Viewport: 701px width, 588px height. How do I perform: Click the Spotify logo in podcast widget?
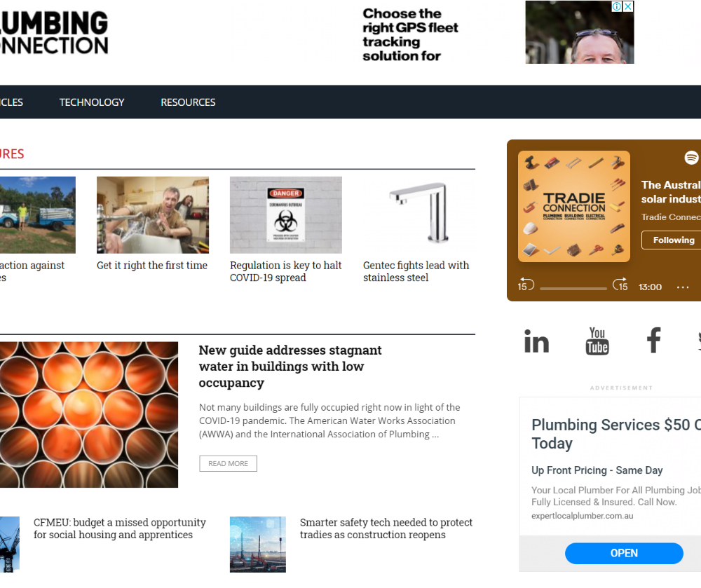[x=691, y=157]
